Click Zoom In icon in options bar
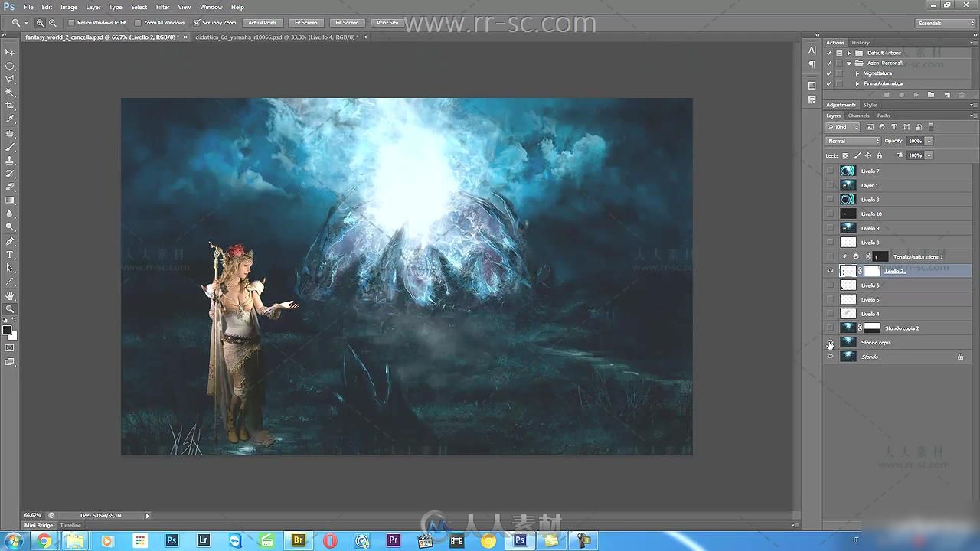The image size is (980, 551). click(x=41, y=23)
